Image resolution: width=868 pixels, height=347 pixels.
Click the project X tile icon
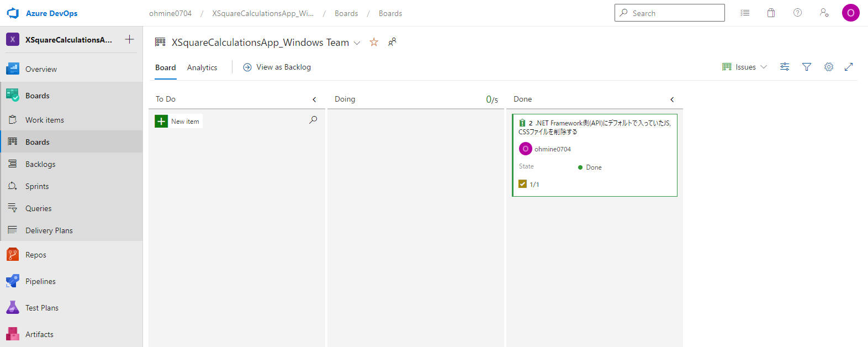click(13, 39)
